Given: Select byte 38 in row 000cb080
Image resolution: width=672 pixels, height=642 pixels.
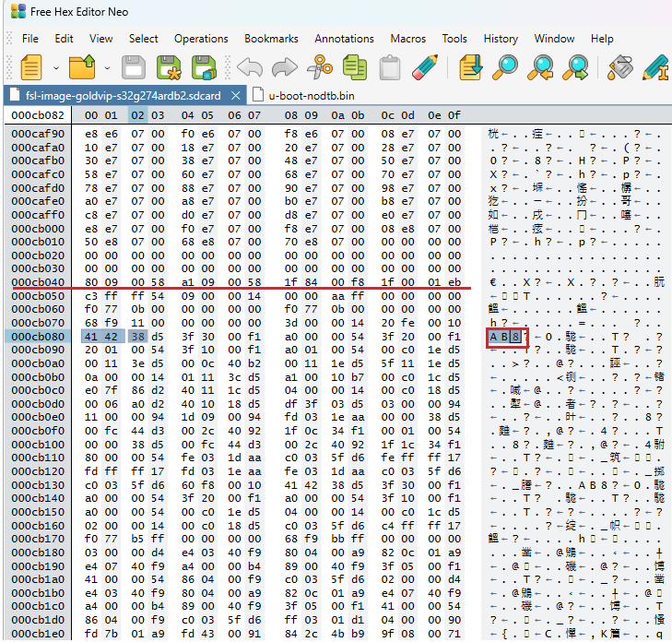Looking at the screenshot, I should pyautogui.click(x=137, y=337).
